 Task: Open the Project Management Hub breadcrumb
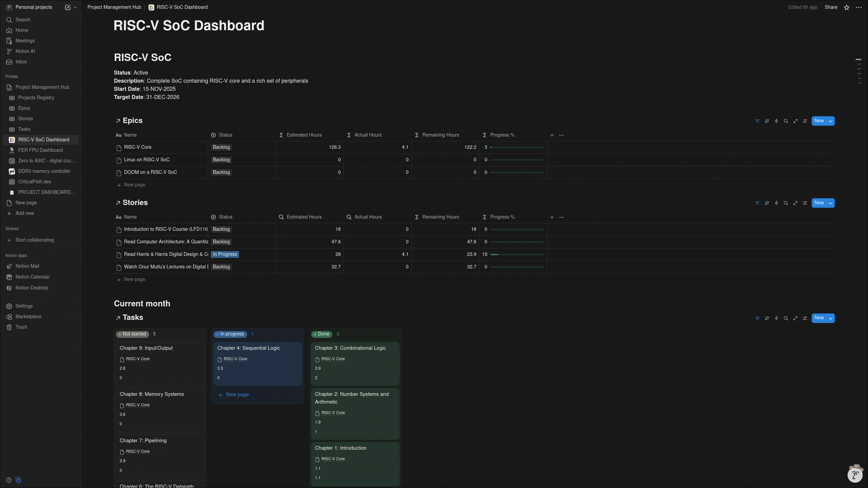tap(114, 7)
